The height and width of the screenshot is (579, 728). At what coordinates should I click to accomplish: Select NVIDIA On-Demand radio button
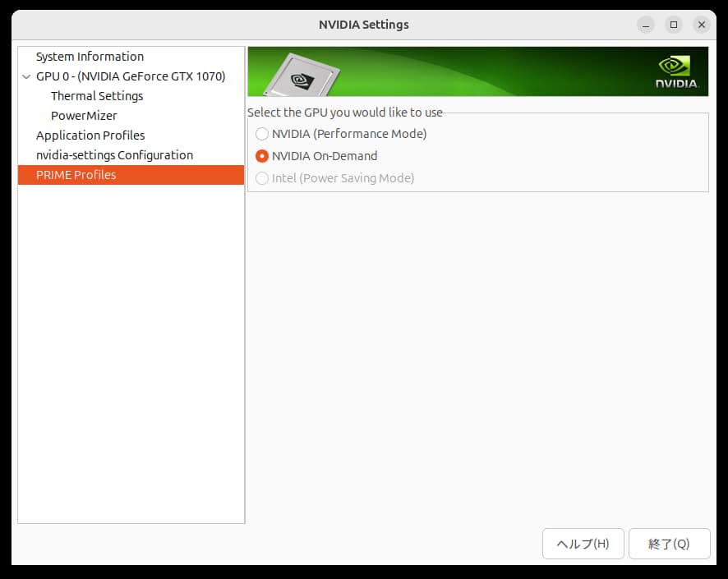pyautogui.click(x=262, y=156)
